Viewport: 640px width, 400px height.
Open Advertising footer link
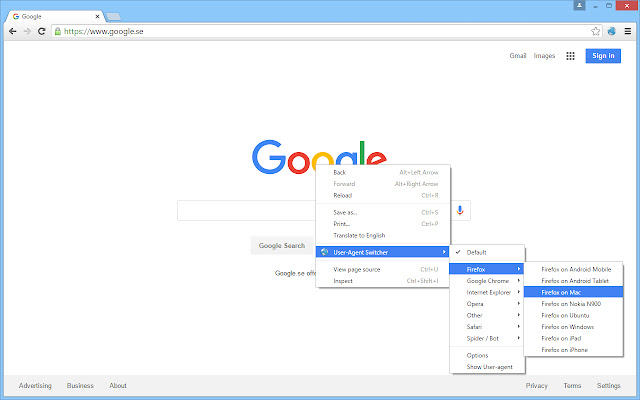pos(35,386)
